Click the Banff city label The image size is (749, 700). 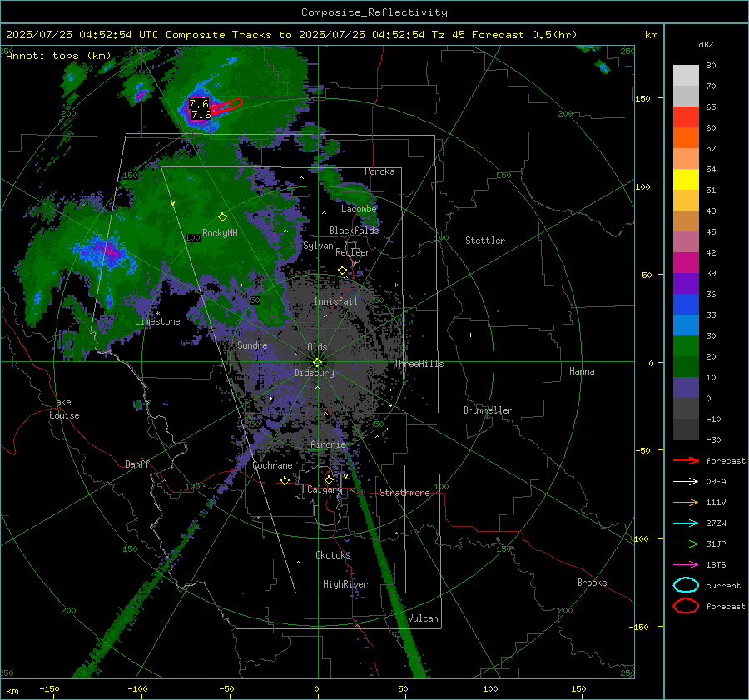point(137,464)
